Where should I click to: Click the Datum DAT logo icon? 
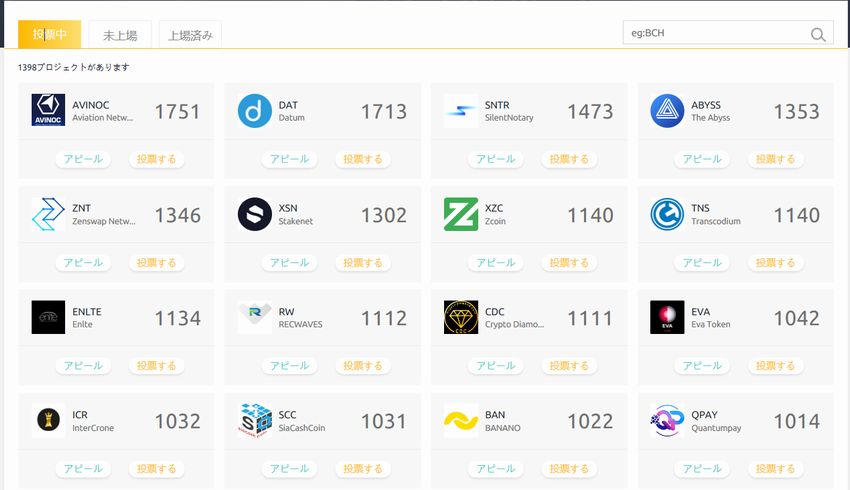(255, 111)
